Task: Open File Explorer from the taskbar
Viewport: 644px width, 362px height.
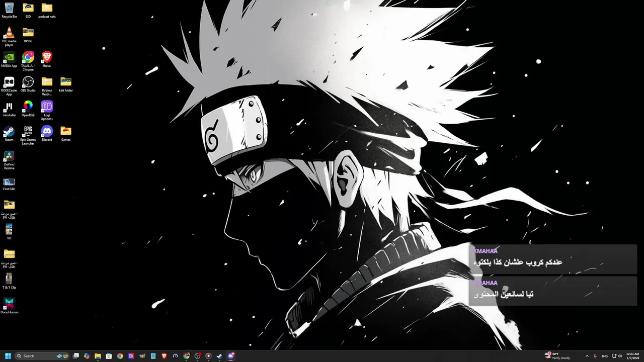Action: [98, 356]
